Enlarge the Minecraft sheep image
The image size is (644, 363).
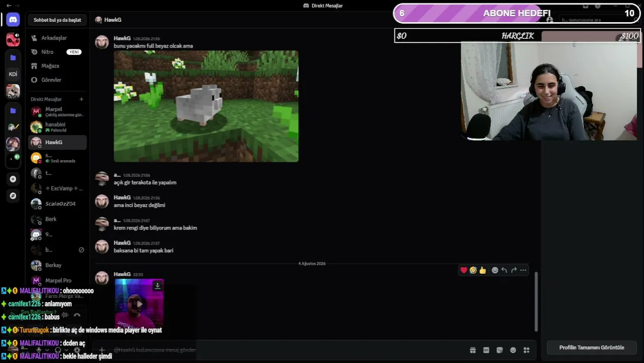click(206, 106)
